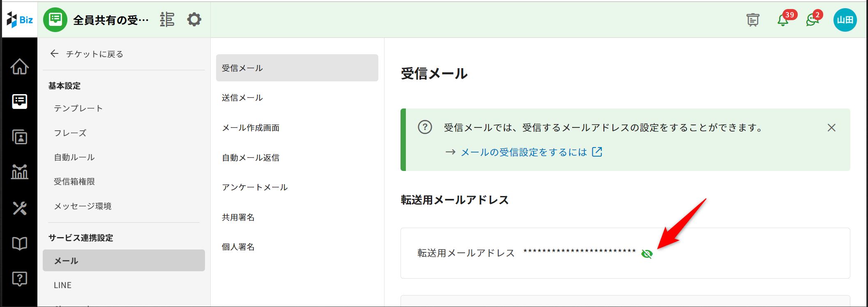Select テンプレート under 基本設定

click(x=78, y=108)
